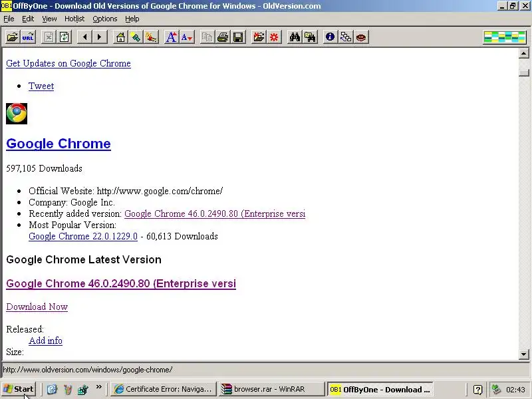Click the second quick launch icon with pencils
Viewport: 532px width, 399px height.
click(x=68, y=389)
